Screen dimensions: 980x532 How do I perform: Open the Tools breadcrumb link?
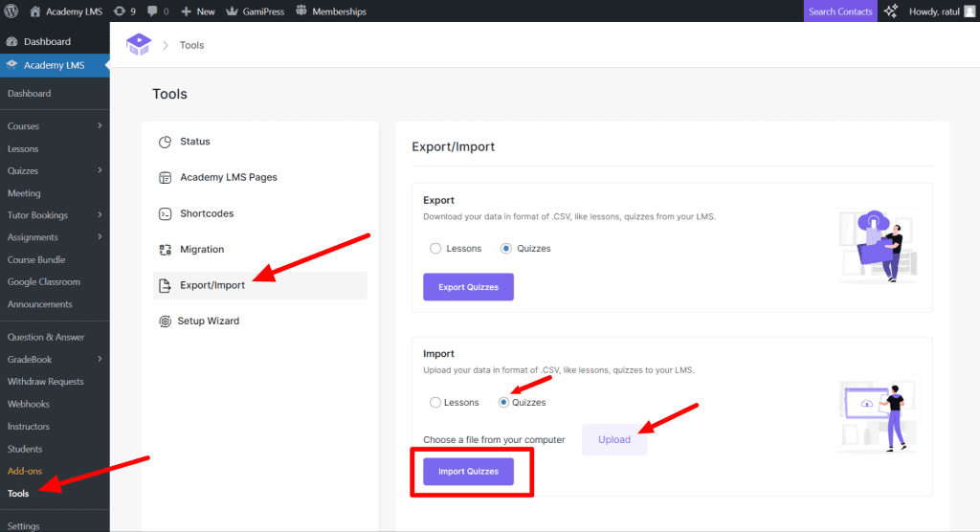[191, 45]
